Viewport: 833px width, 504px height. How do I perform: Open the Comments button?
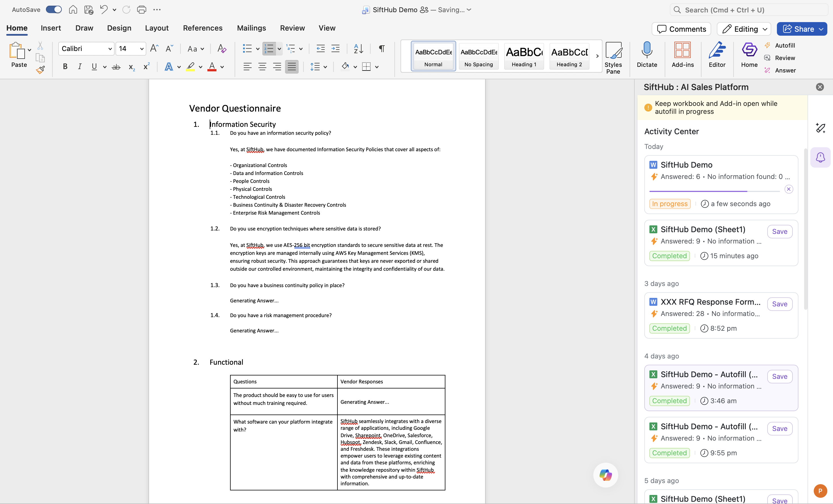click(681, 29)
